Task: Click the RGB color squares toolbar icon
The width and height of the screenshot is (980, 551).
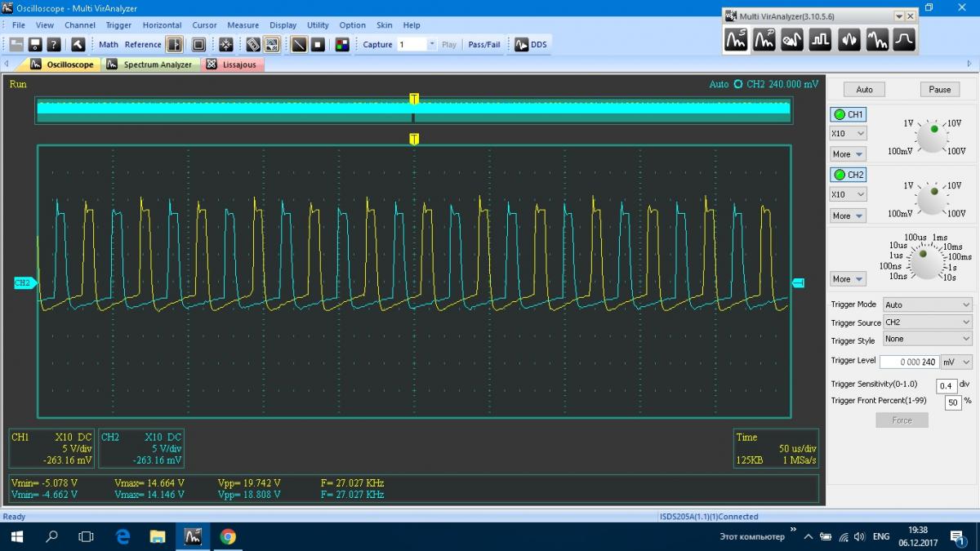Action: click(342, 45)
